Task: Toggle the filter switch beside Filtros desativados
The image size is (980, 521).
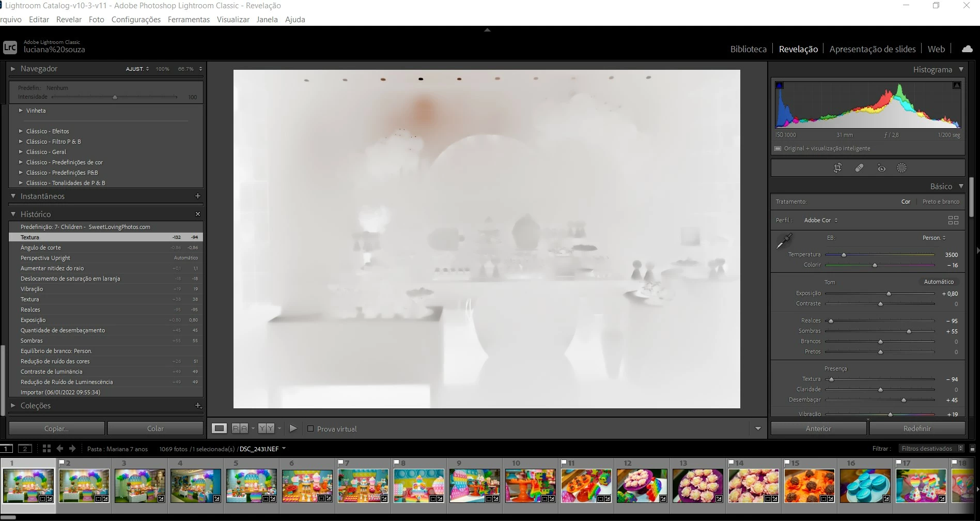Action: [x=972, y=449]
